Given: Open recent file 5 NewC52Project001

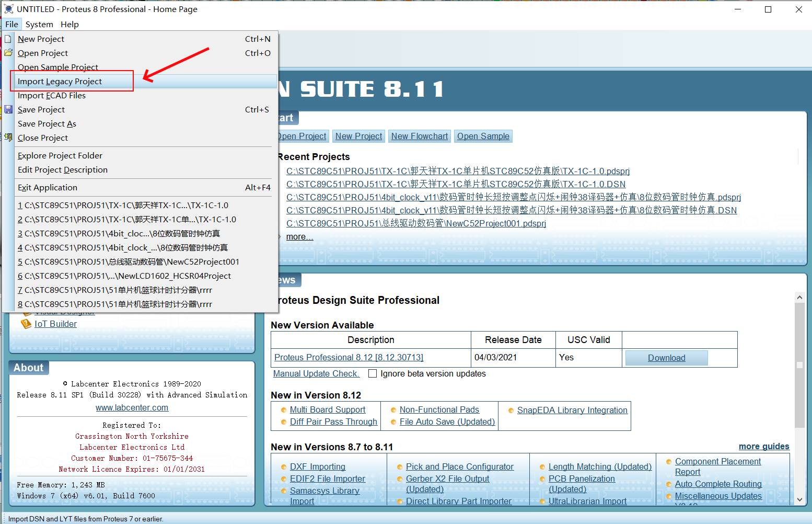Looking at the screenshot, I should (x=129, y=261).
